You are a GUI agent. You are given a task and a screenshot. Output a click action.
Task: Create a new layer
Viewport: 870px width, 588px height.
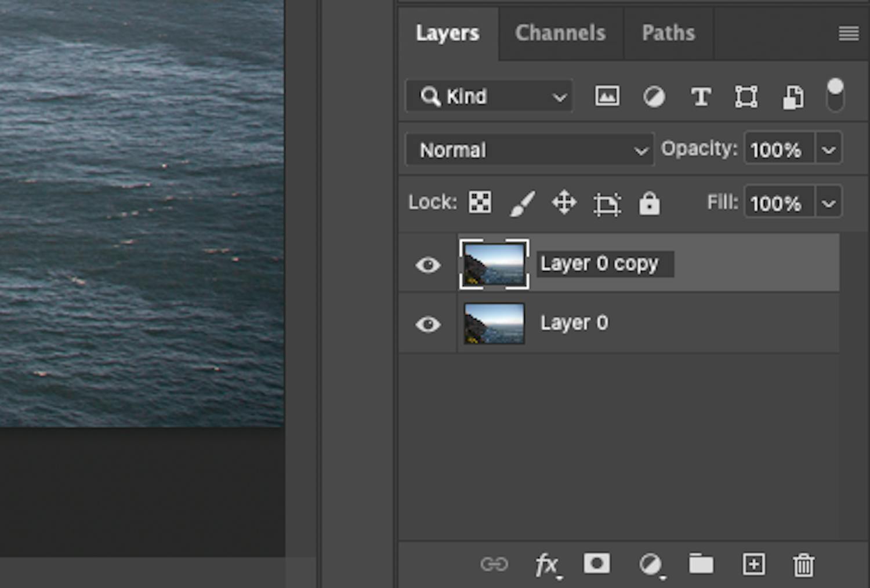[753, 564]
